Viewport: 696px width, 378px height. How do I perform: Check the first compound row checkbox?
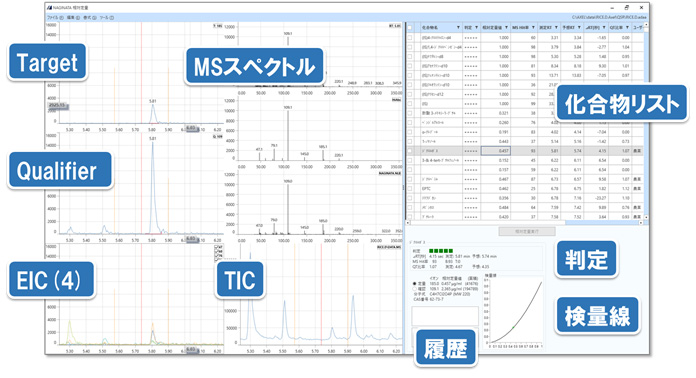click(x=409, y=38)
